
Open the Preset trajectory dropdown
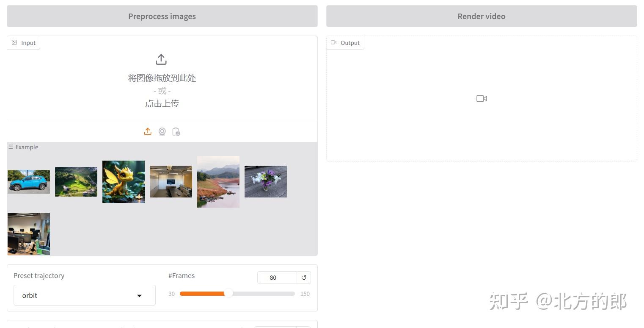click(x=84, y=295)
